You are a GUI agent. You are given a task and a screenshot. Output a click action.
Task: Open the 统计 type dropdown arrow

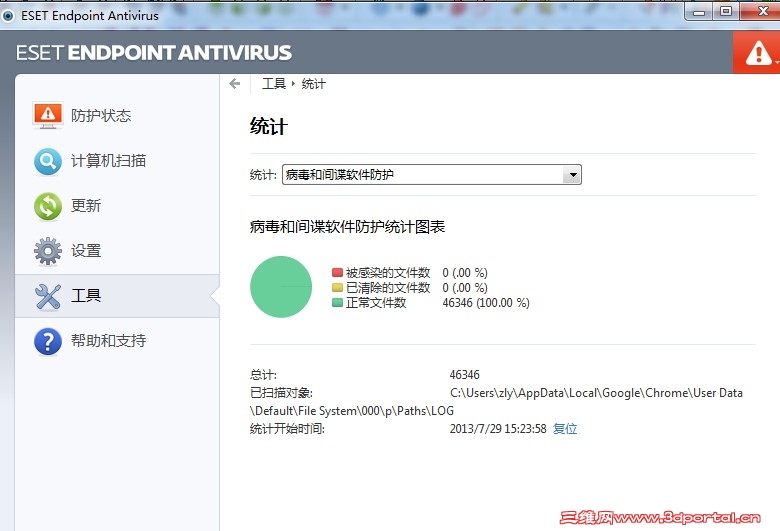click(573, 175)
